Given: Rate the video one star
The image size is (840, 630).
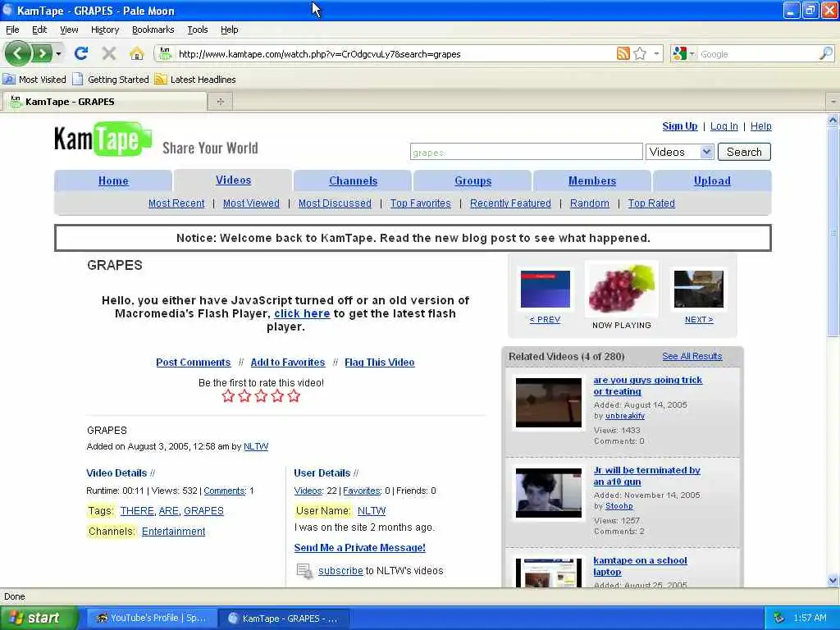Looking at the screenshot, I should (228, 396).
